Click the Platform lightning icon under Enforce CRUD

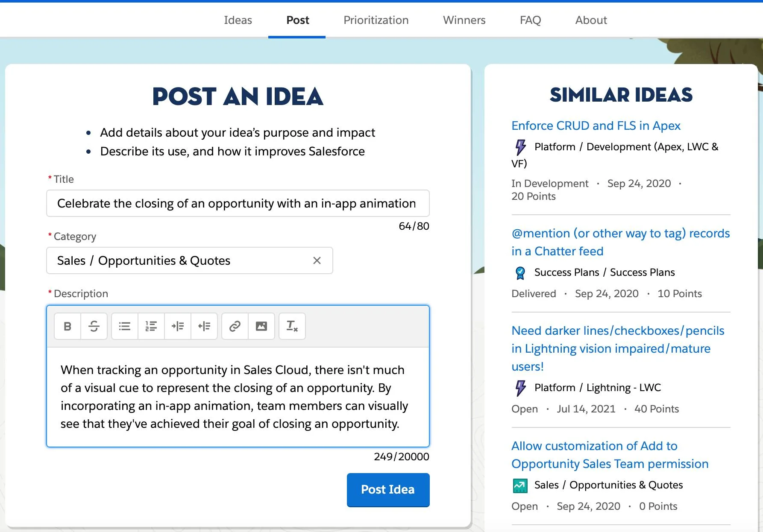point(520,146)
